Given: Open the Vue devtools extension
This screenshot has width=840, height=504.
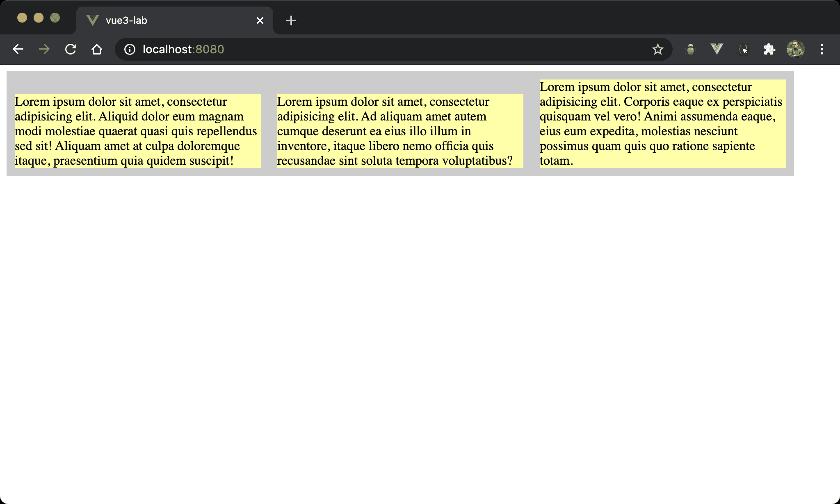Looking at the screenshot, I should [717, 50].
